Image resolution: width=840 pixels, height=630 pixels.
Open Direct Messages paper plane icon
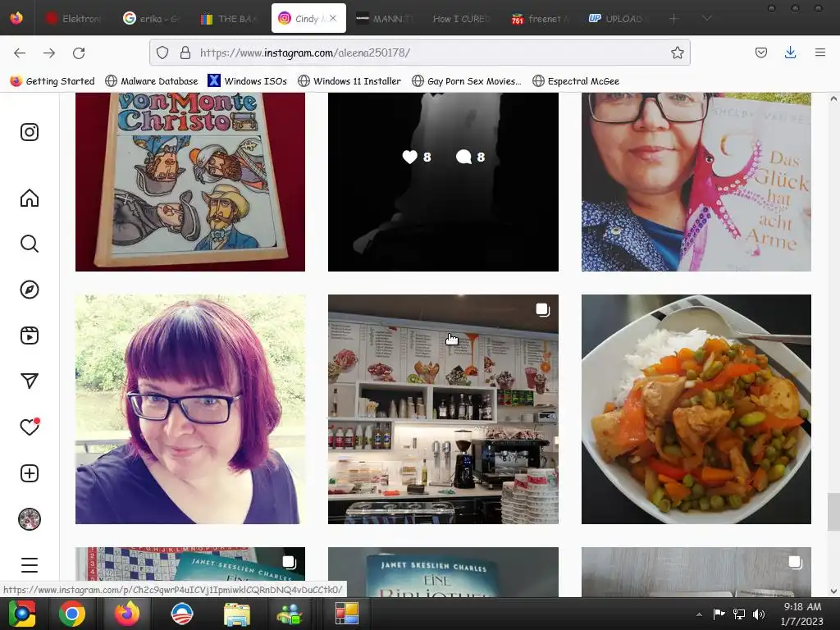pos(30,381)
